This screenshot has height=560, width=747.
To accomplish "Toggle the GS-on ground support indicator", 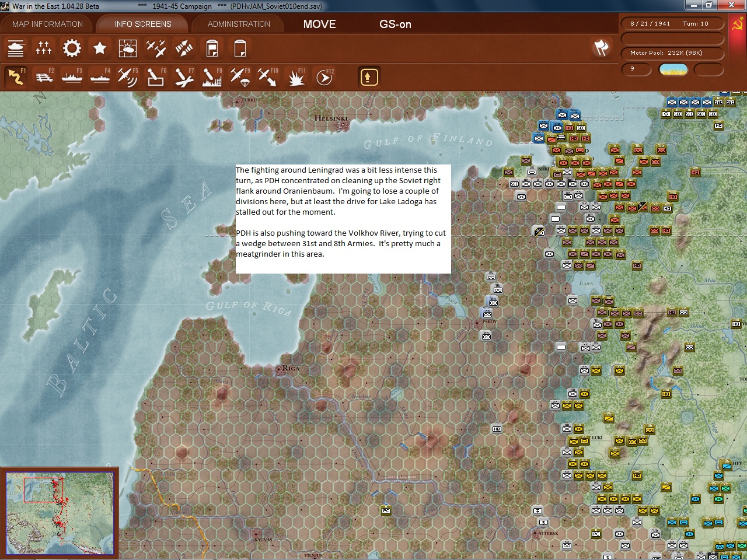I will pyautogui.click(x=395, y=24).
